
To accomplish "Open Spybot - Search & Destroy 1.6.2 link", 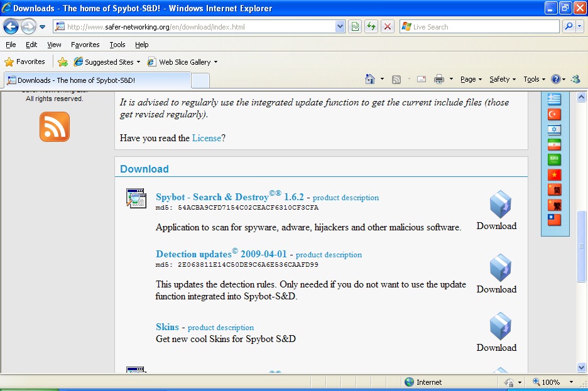I will coord(229,196).
